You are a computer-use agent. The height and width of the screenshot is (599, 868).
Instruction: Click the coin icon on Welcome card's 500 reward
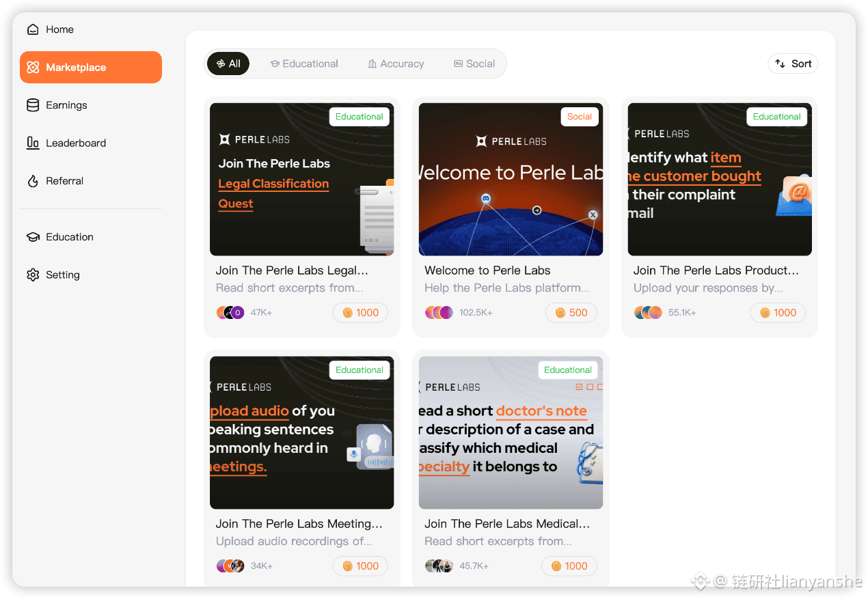coord(560,313)
